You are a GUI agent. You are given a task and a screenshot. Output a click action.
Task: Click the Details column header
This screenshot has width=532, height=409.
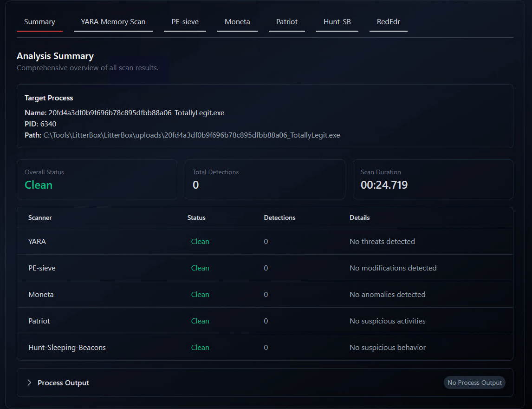(x=359, y=218)
